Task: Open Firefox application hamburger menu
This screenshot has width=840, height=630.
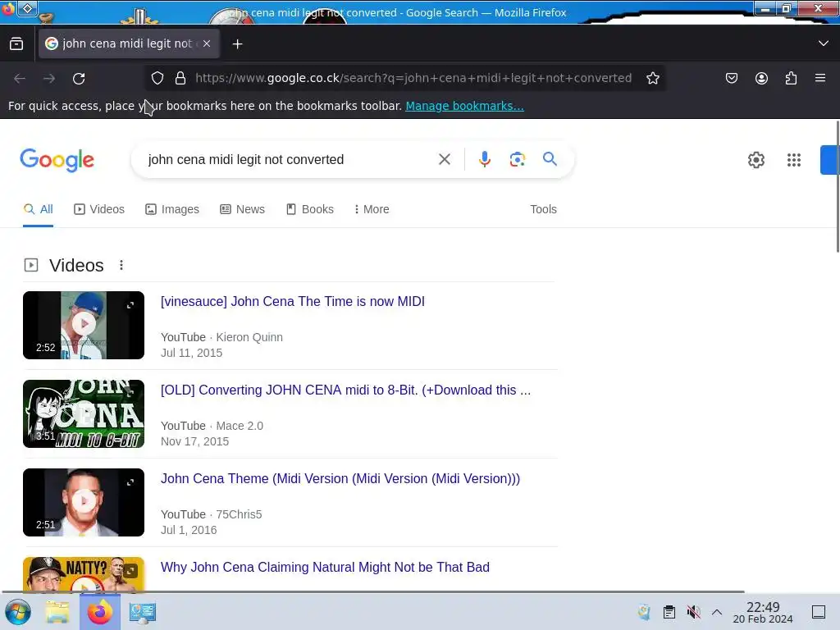Action: (x=820, y=78)
